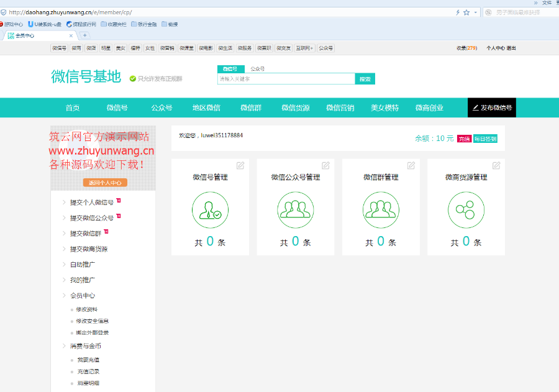
Task: Click inside the keyword search input field
Action: tap(286, 79)
